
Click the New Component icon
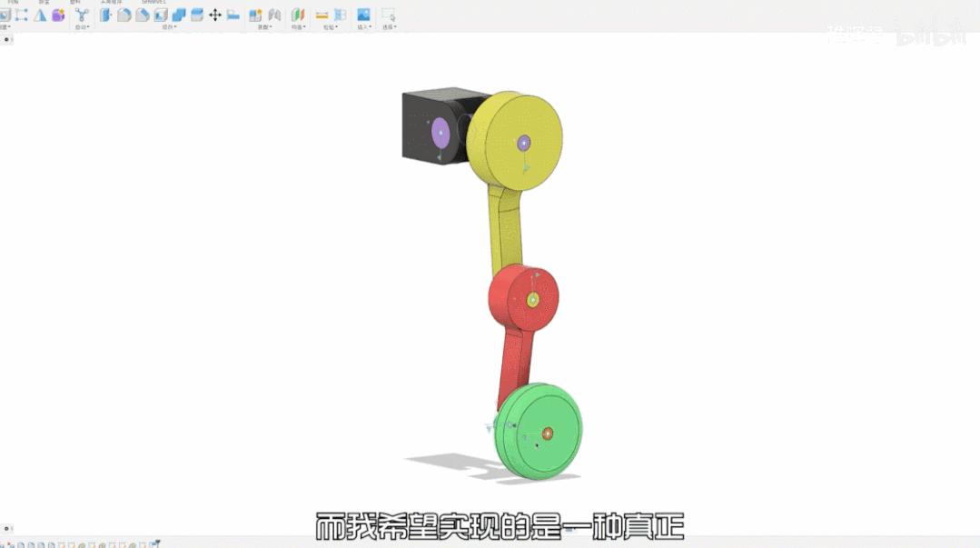tap(255, 15)
